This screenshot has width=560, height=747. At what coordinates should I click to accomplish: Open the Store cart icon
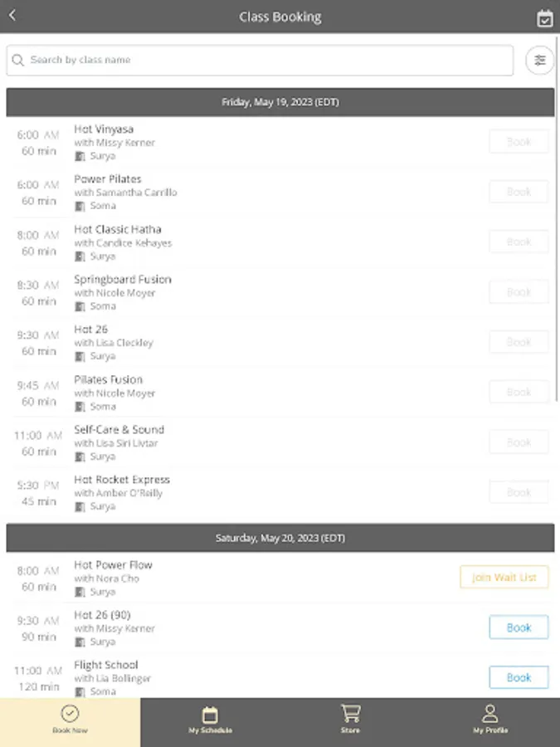[x=350, y=713]
